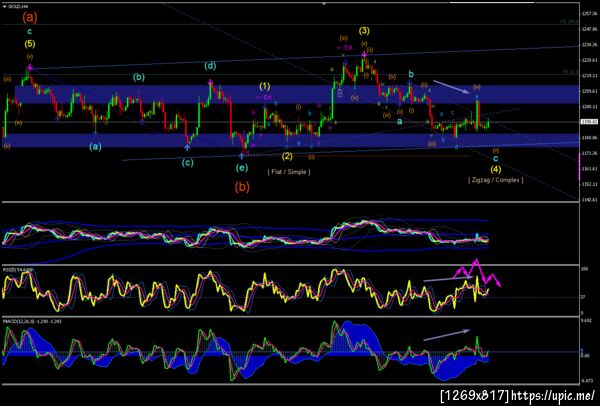Select the magenta projected path in the RSI panel
600x406 pixels.
(x=477, y=273)
